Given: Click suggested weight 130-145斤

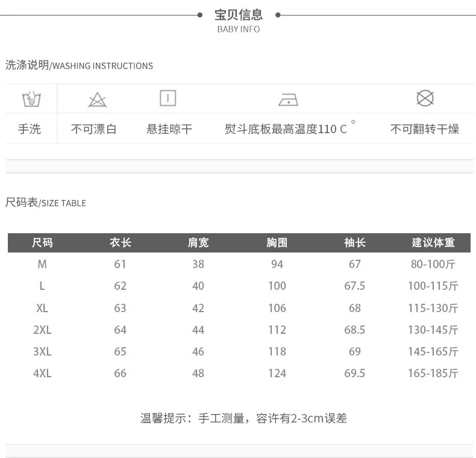Looking at the screenshot, I should click(433, 330).
